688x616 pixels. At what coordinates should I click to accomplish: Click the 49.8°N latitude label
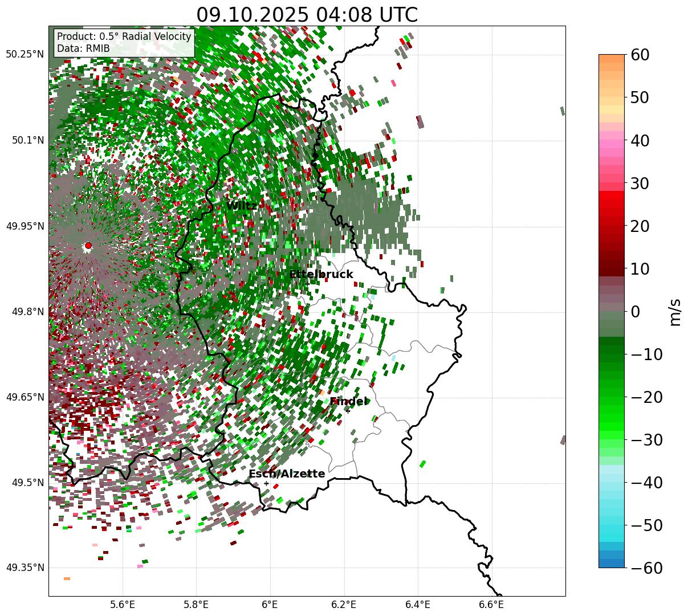[27, 312]
